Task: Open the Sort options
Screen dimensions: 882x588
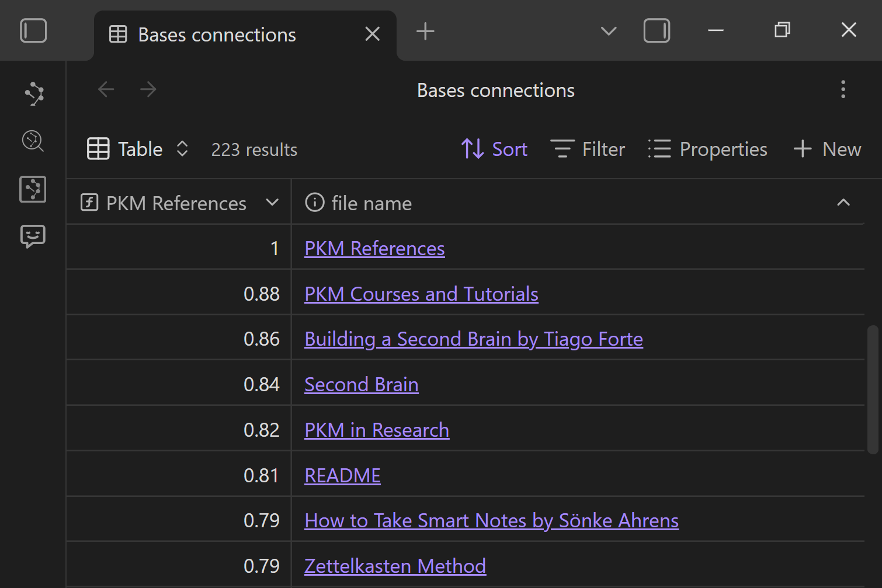Action: tap(494, 149)
